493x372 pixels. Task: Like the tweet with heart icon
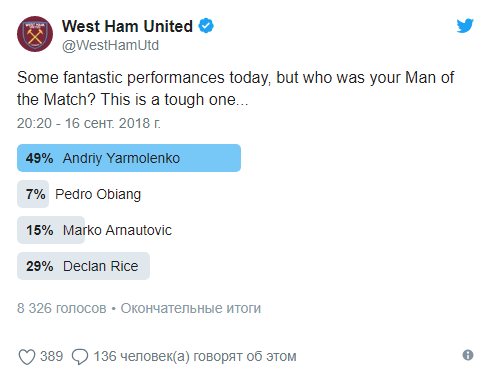pos(27,357)
